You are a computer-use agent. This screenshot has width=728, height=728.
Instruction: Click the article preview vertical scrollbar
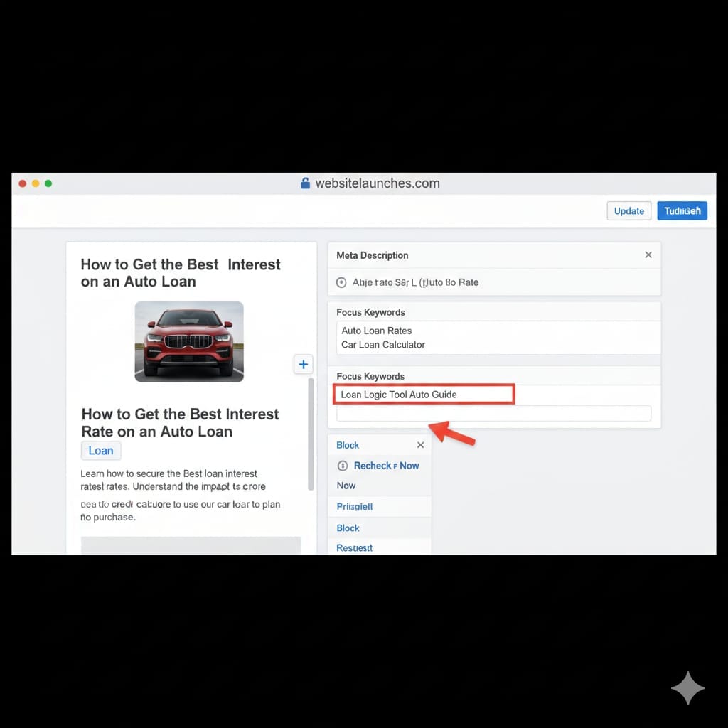(310, 434)
